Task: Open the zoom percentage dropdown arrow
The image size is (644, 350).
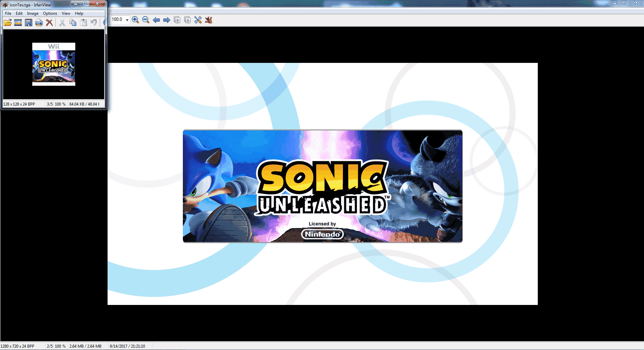Action: click(127, 20)
